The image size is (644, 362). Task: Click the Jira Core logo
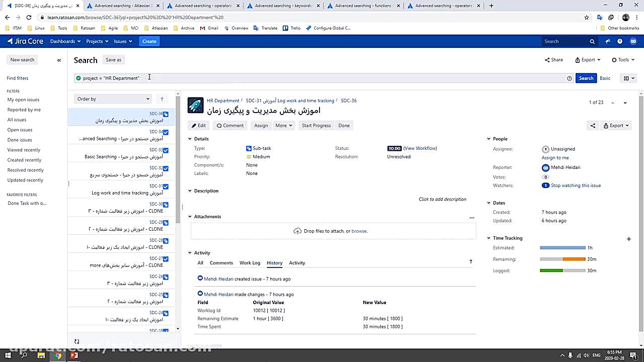pos(25,41)
